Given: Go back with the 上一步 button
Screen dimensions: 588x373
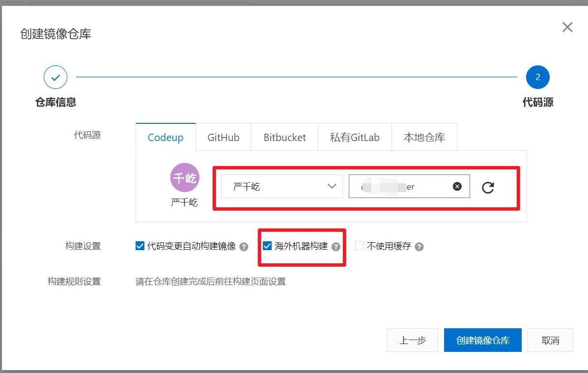Looking at the screenshot, I should [412, 340].
